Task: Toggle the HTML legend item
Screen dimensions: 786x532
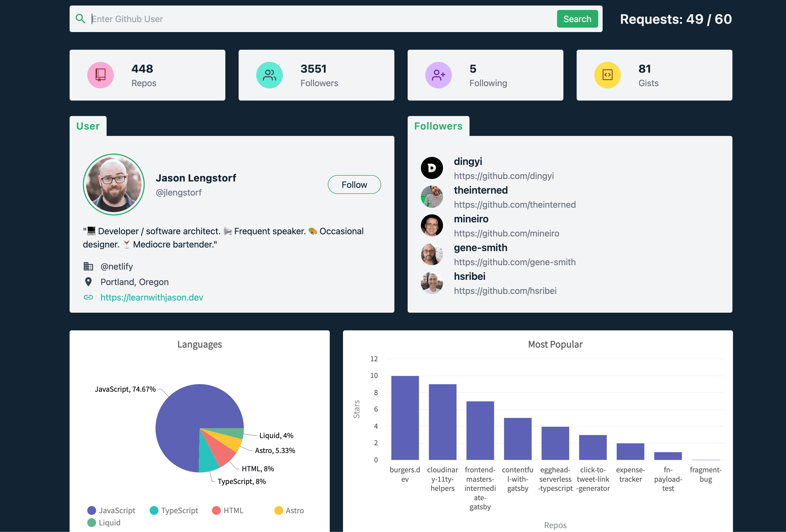Action: (x=228, y=510)
